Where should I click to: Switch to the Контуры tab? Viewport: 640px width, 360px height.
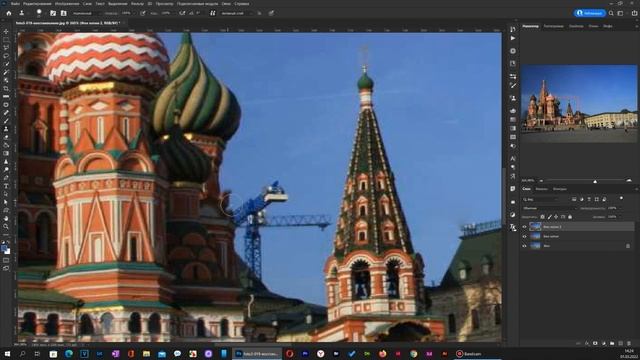click(560, 189)
